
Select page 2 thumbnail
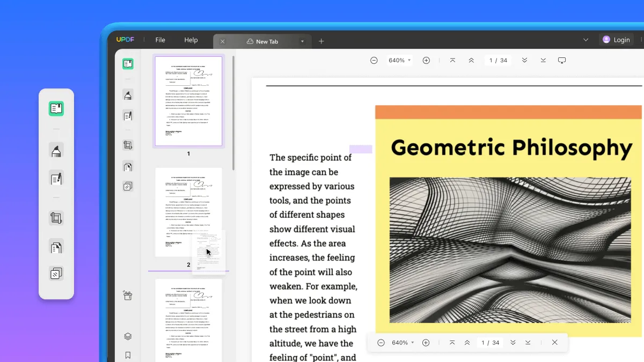click(188, 212)
